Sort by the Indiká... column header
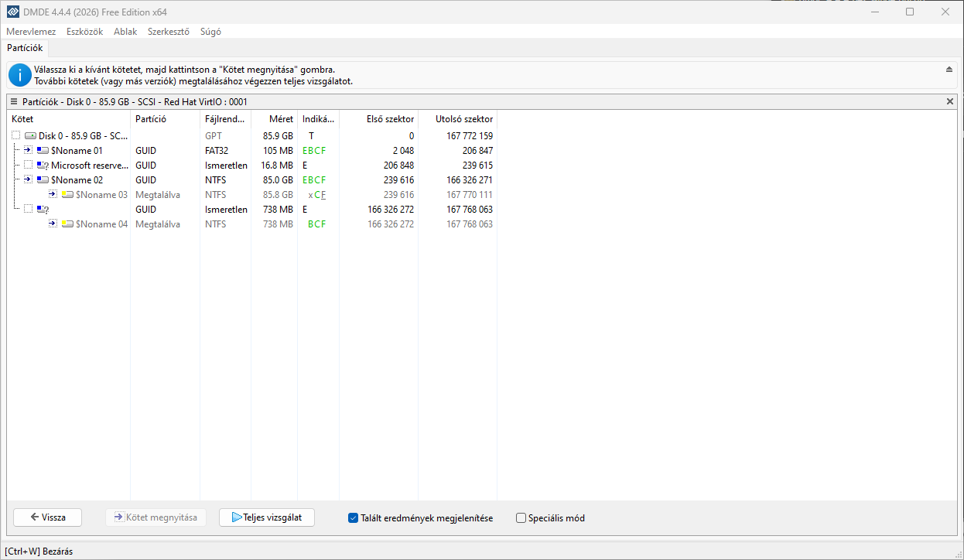 click(x=318, y=119)
